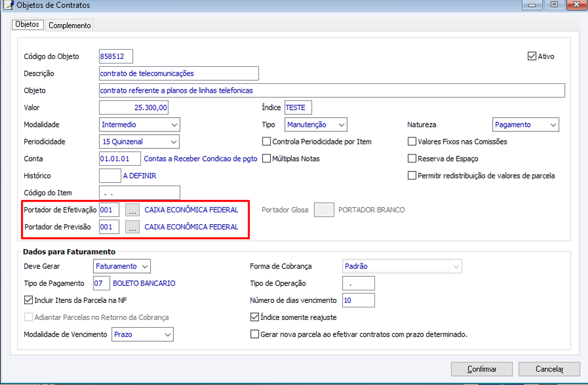Toggle the Ativo checkbox

click(x=532, y=56)
